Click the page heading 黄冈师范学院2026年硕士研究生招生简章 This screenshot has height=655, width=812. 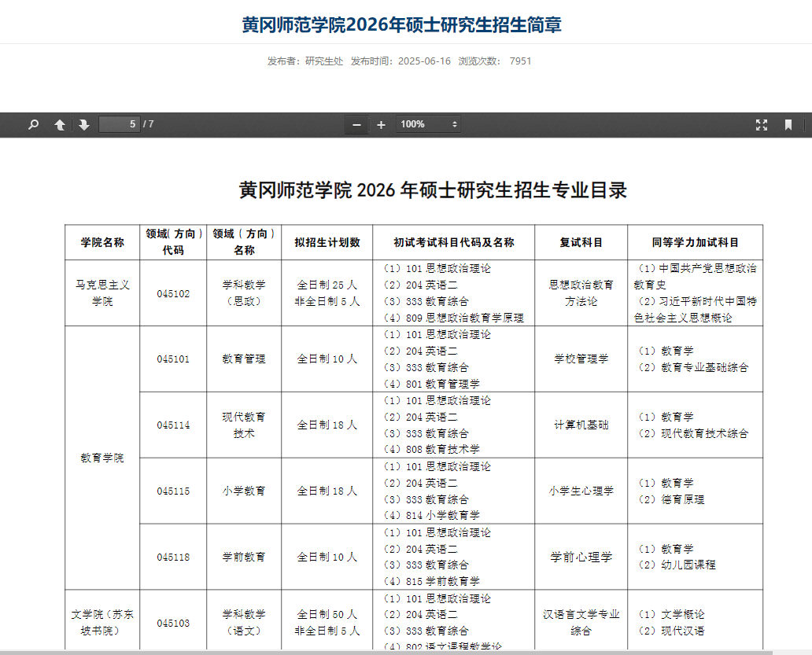402,25
